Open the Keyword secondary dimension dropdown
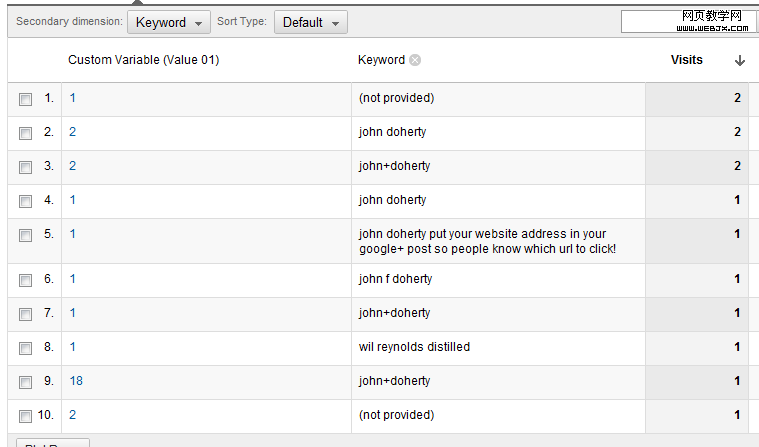This screenshot has height=447, width=759. click(168, 22)
